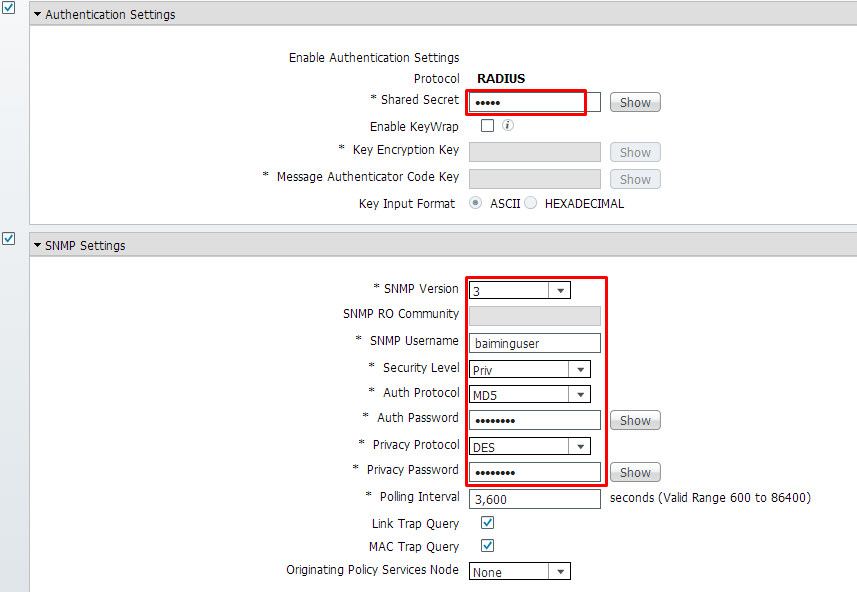Click the Polling Interval field
Screen dimensions: 857x592
pyautogui.click(x=535, y=499)
